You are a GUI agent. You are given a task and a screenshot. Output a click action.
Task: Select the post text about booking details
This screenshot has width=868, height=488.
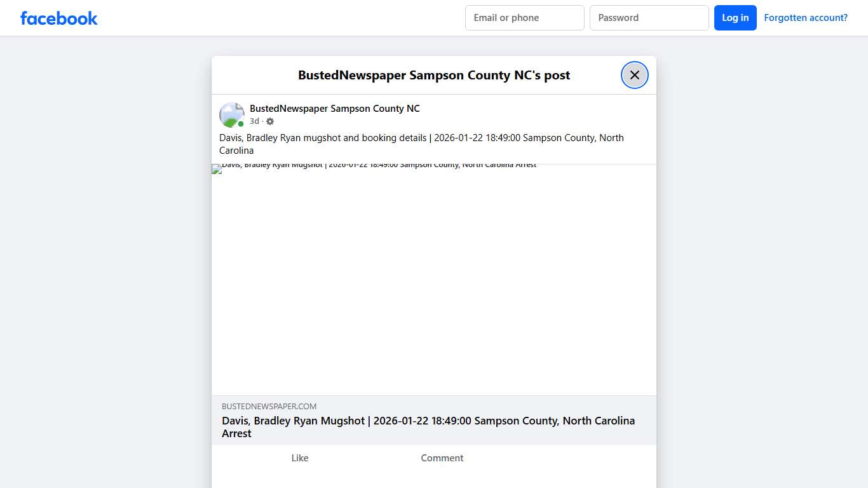coord(421,144)
